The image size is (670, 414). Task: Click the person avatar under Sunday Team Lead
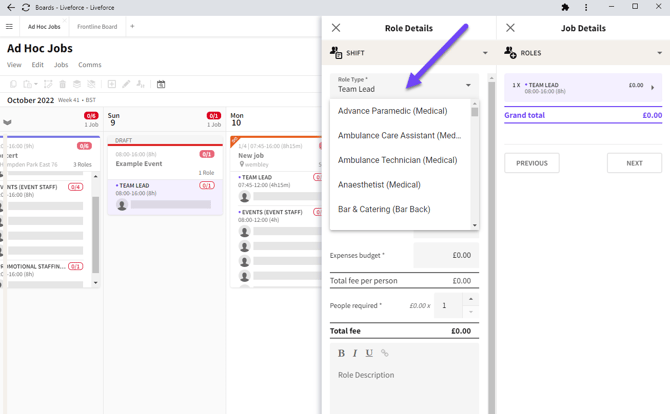pyautogui.click(x=122, y=205)
